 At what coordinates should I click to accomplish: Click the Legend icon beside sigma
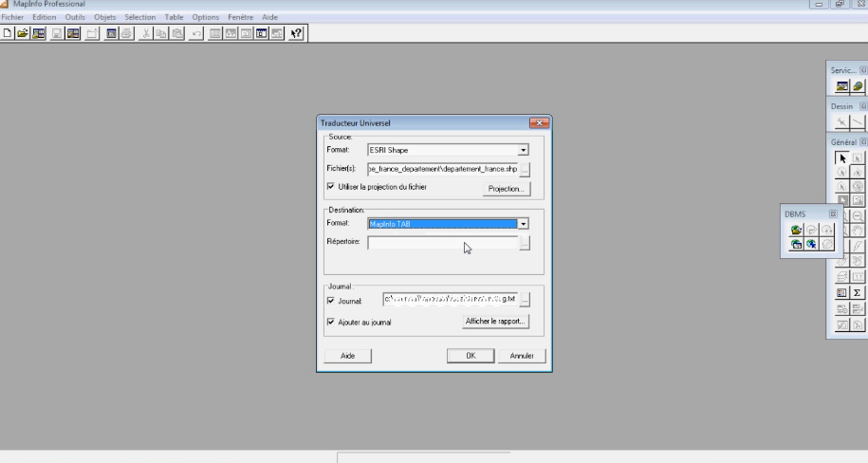842,293
